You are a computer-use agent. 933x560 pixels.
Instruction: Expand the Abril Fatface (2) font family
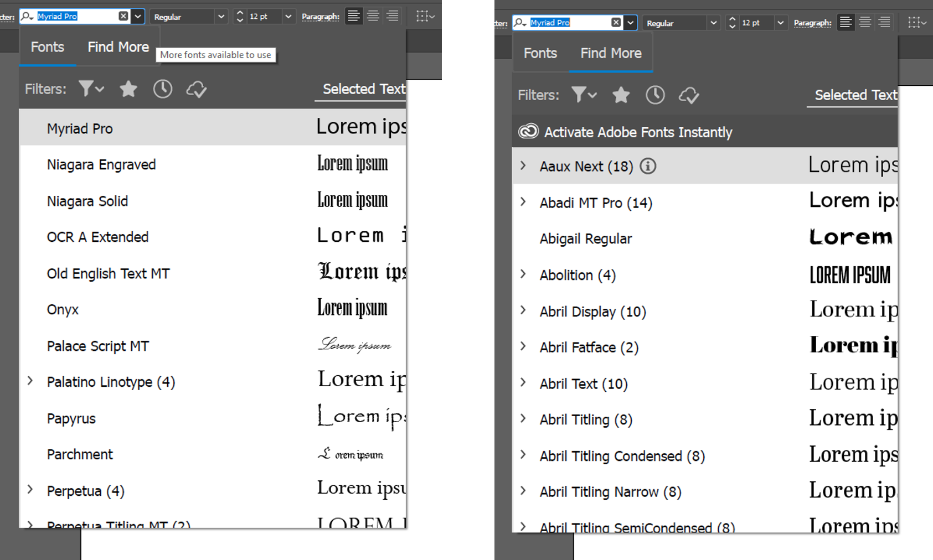(523, 346)
